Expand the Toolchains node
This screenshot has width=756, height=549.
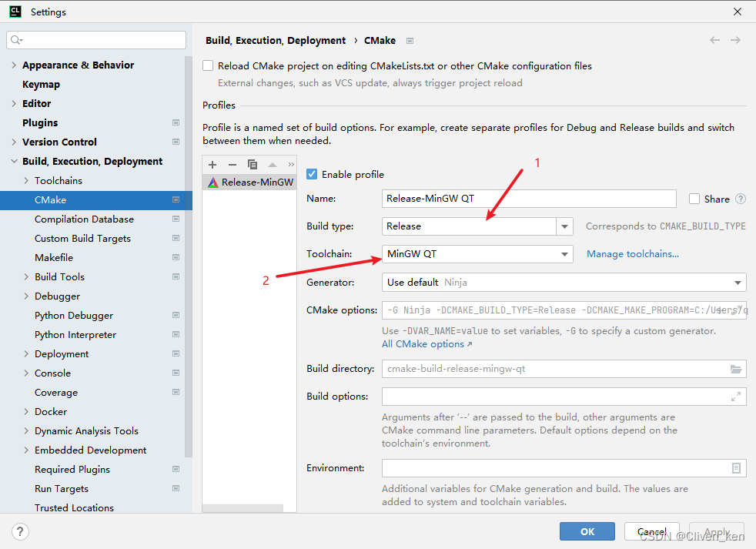pyautogui.click(x=26, y=180)
